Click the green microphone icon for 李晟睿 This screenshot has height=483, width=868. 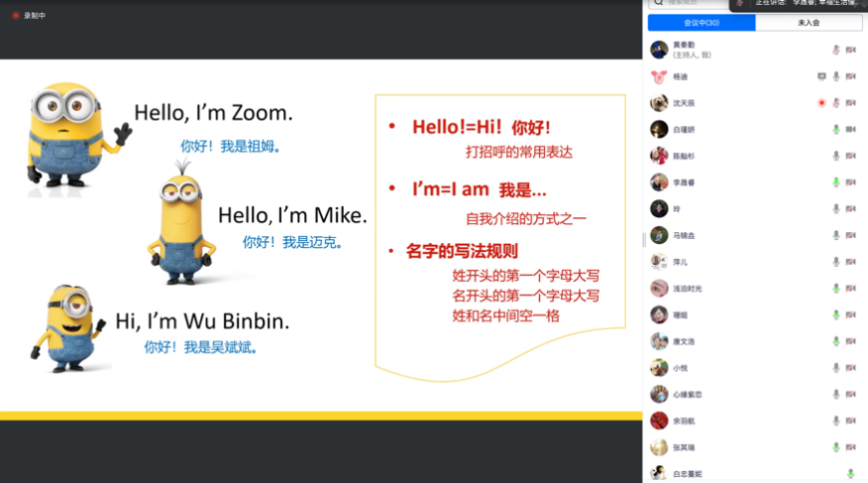836,182
